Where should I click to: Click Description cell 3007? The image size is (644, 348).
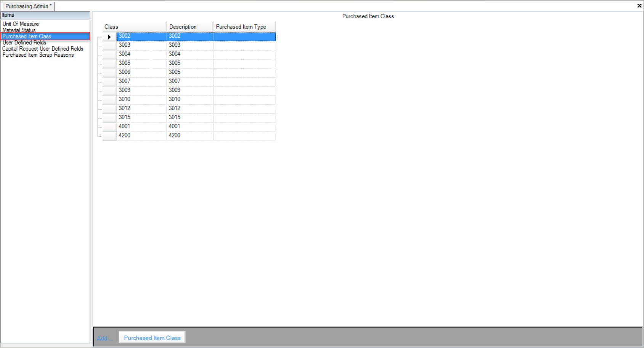coord(190,81)
